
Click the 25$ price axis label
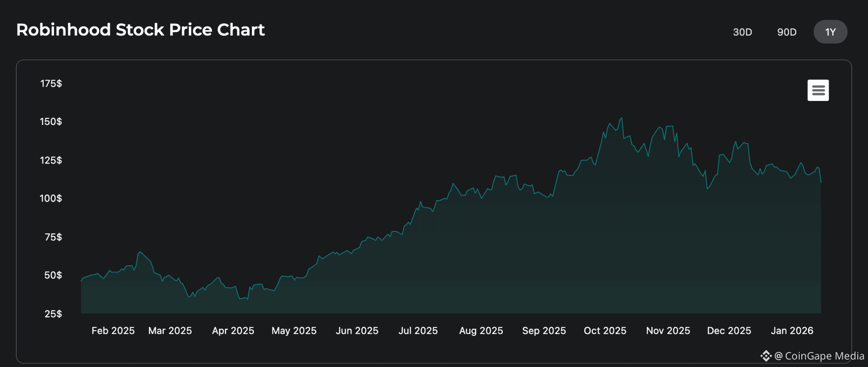tap(53, 314)
